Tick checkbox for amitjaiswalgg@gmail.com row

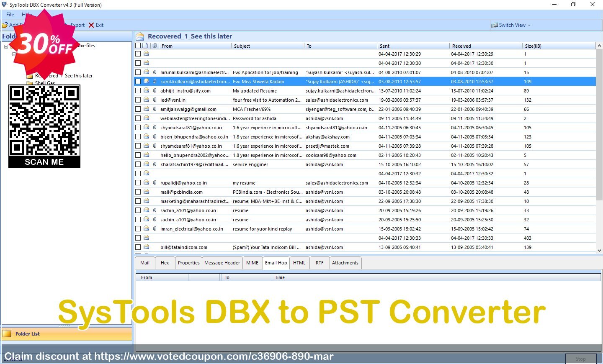pos(138,109)
